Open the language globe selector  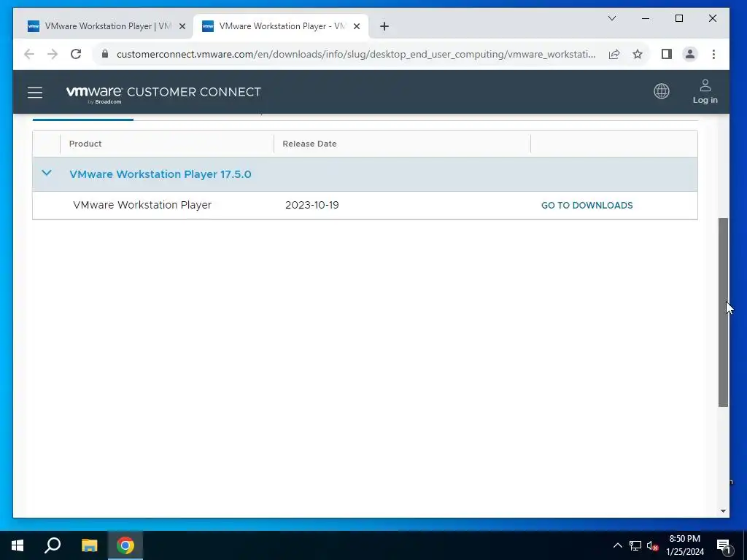tap(661, 91)
